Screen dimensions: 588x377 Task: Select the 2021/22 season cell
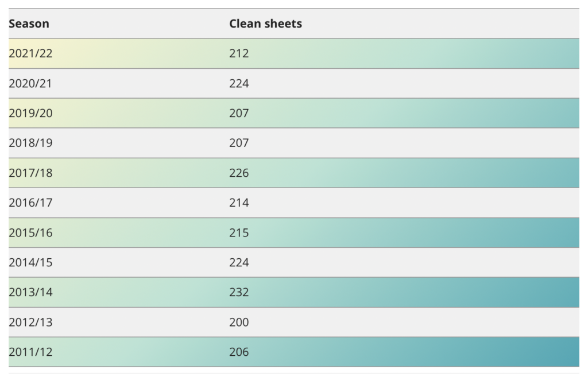pos(30,53)
